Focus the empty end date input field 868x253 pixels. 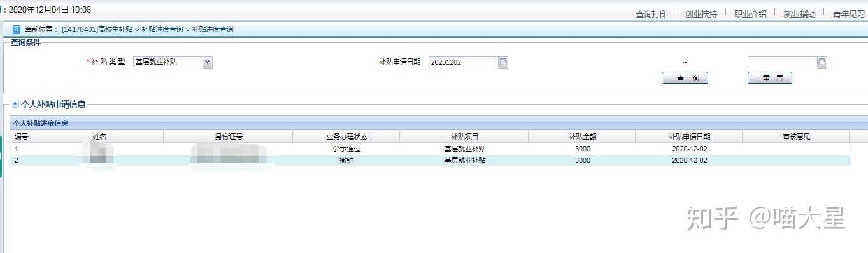(x=782, y=62)
